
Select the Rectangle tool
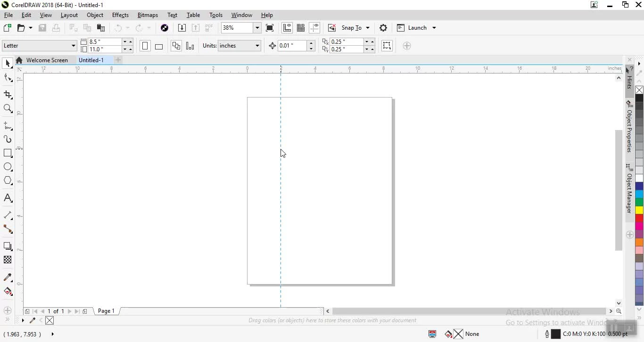[x=8, y=153]
